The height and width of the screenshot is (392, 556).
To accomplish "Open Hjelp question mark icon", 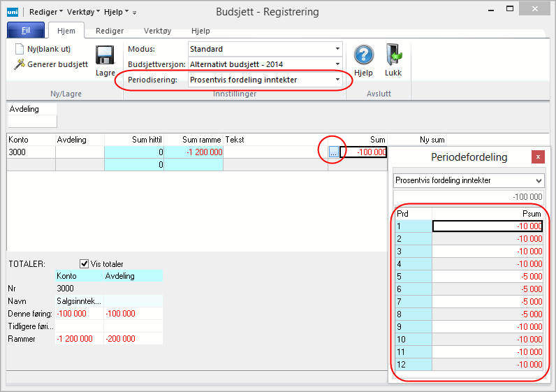I will coord(363,55).
